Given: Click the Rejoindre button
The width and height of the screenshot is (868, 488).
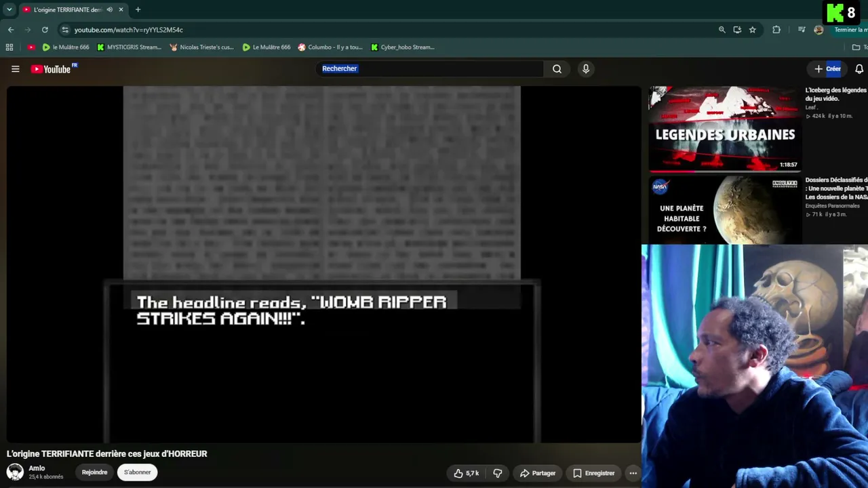Looking at the screenshot, I should [95, 472].
